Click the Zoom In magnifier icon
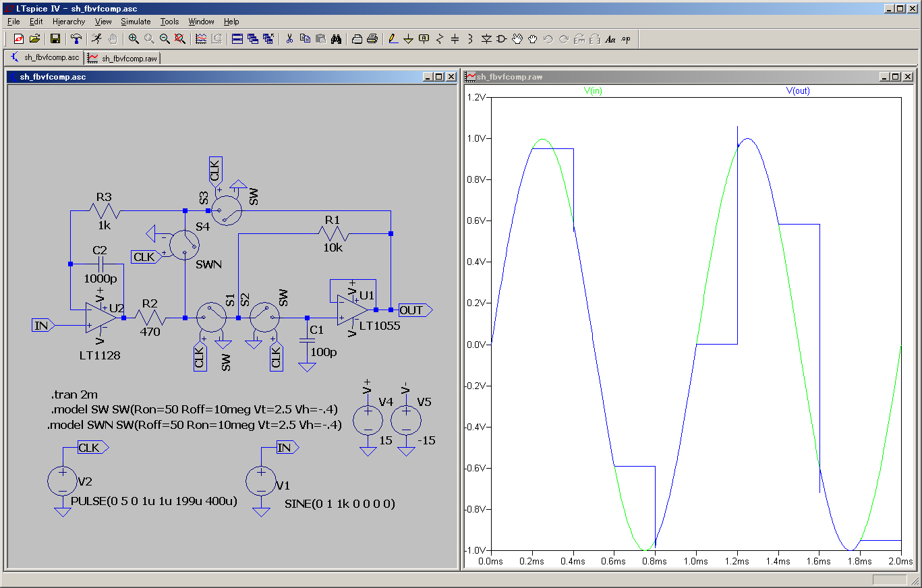Image resolution: width=922 pixels, height=588 pixels. tap(134, 39)
